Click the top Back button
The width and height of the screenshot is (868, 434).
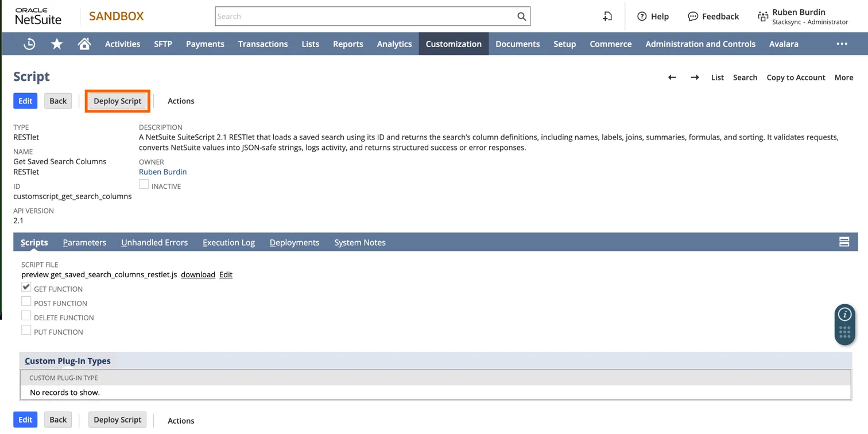[x=58, y=101]
